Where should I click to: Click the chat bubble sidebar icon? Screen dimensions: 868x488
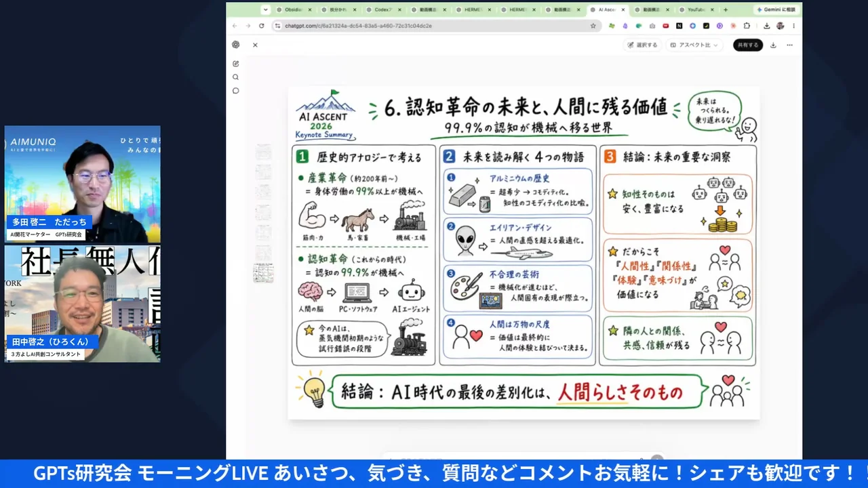click(235, 91)
